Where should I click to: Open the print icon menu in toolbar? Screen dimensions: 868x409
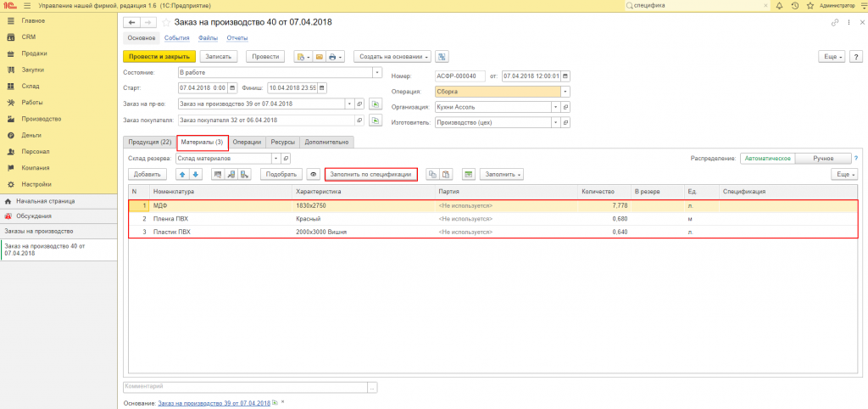[336, 57]
